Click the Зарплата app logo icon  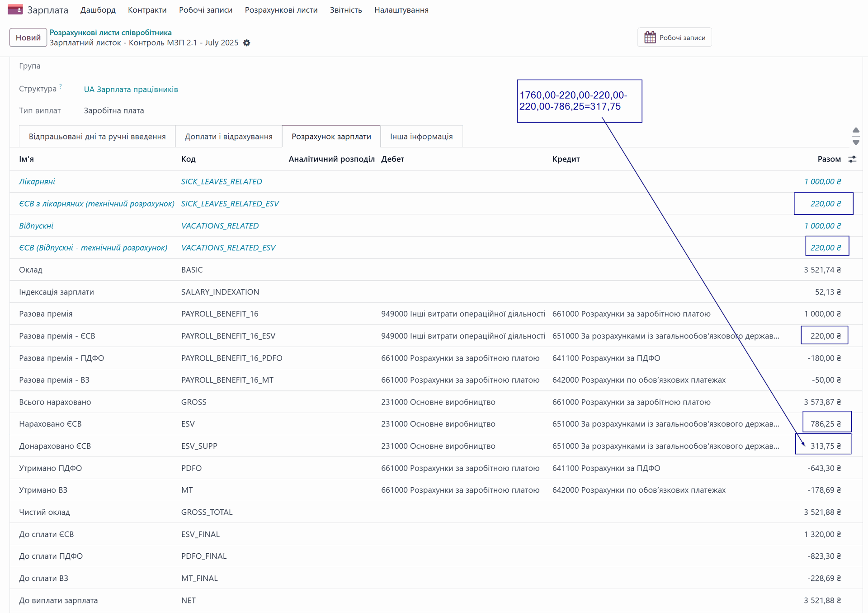[x=15, y=10]
